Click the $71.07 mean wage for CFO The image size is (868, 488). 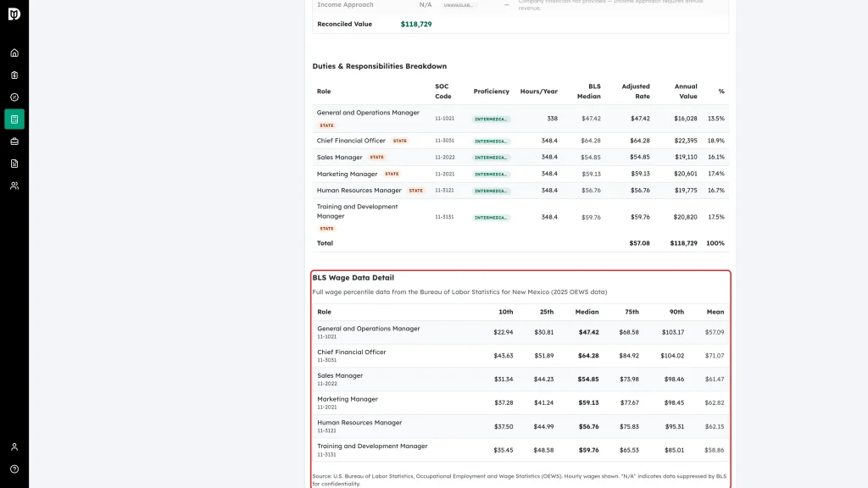coord(715,356)
